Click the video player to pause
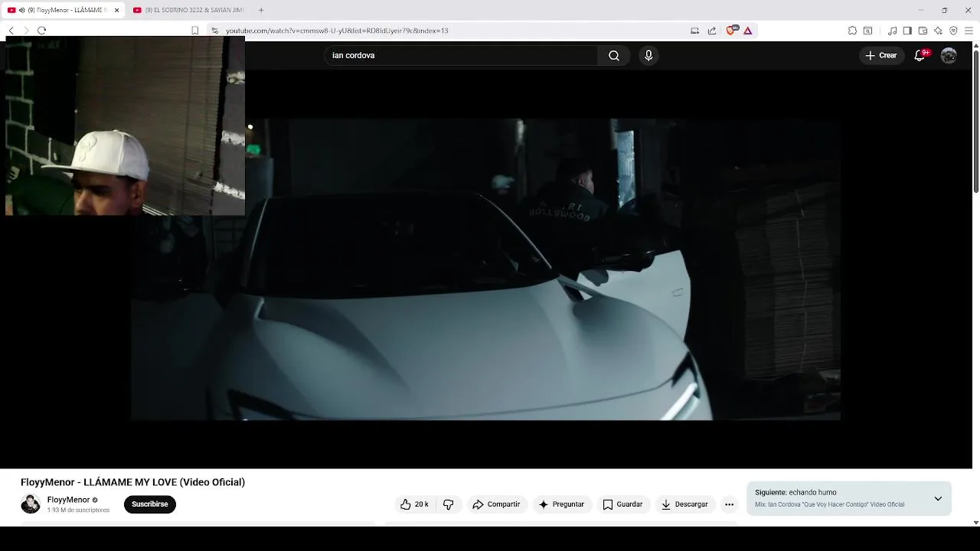 tap(485, 269)
